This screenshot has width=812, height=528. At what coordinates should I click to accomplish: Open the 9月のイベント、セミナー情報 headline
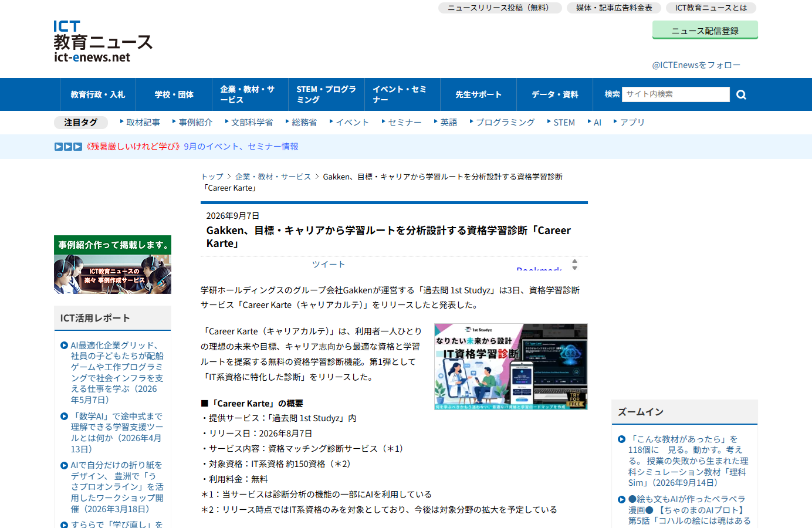point(241,147)
